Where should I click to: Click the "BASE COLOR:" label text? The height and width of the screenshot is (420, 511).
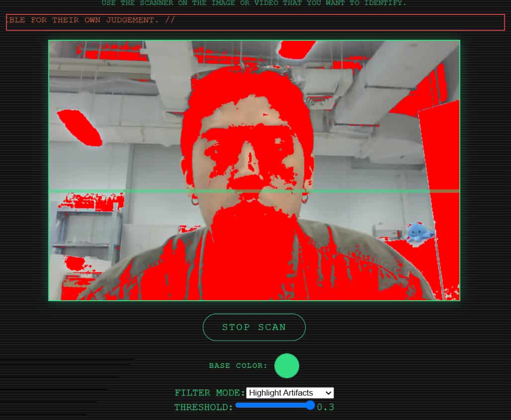(238, 366)
